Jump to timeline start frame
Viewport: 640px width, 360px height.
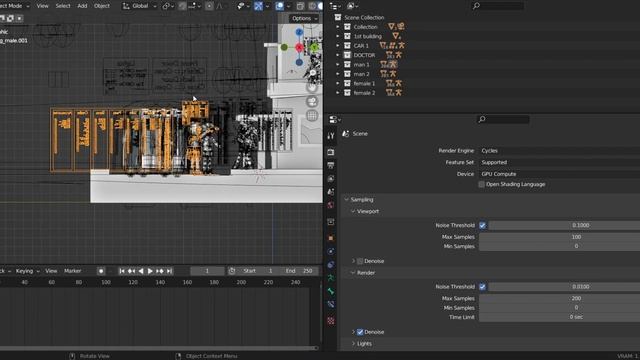[x=122, y=271]
